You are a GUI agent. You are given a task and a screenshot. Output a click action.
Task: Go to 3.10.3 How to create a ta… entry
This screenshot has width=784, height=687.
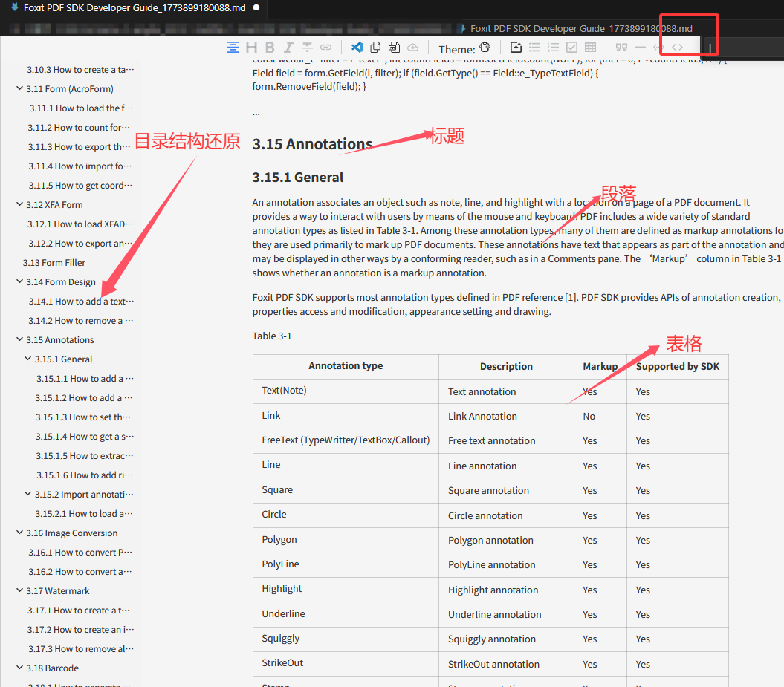click(80, 70)
